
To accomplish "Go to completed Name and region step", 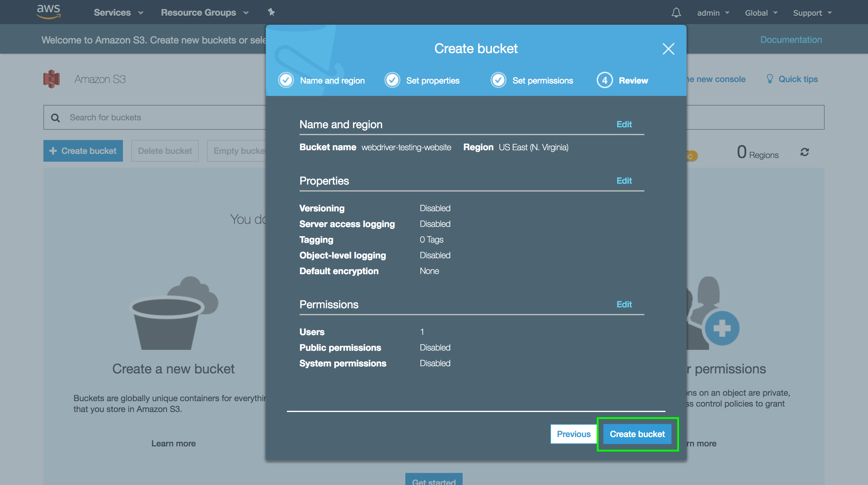I will point(286,80).
